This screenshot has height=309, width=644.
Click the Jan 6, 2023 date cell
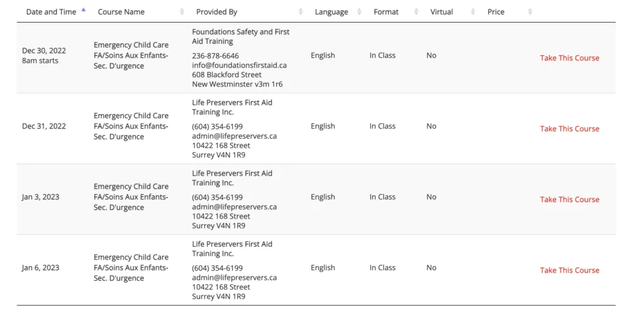tap(41, 268)
